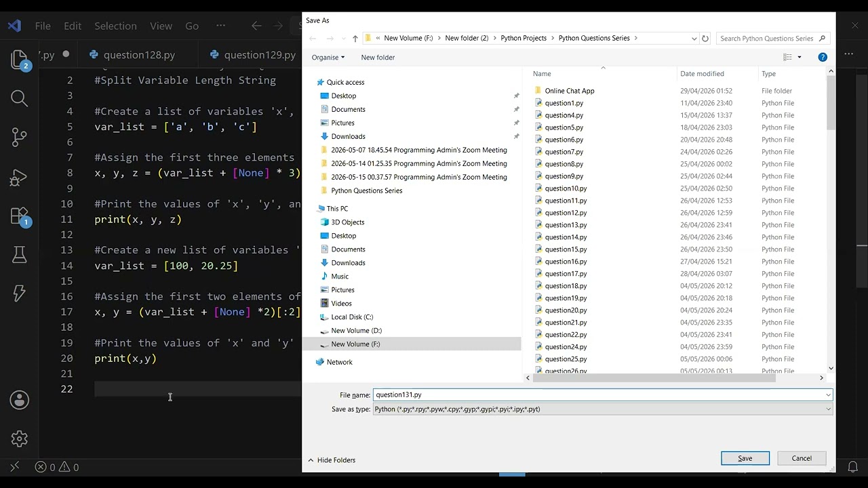The width and height of the screenshot is (868, 488).
Task: Click the VS Code logo icon
Action: pyautogui.click(x=14, y=26)
